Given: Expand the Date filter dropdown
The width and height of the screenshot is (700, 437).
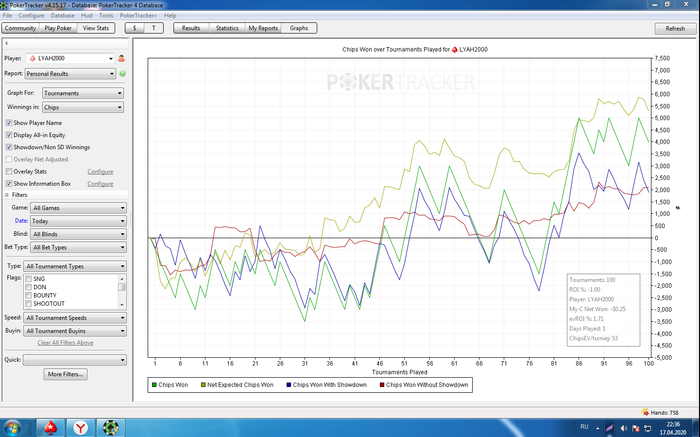Looking at the screenshot, I should [78, 220].
